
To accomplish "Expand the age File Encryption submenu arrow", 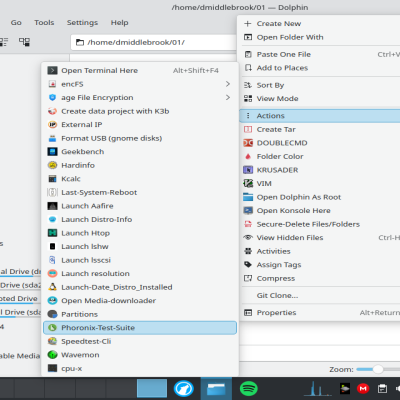I will pos(228,98).
